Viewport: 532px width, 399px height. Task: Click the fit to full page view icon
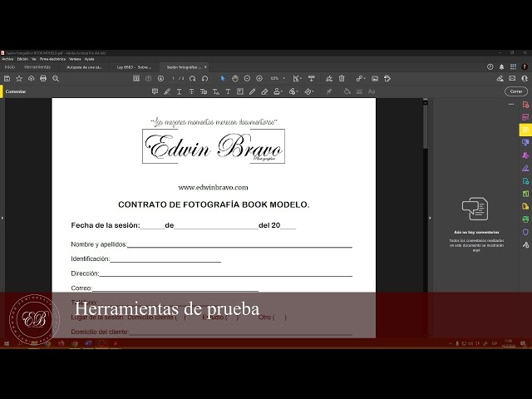136,79
